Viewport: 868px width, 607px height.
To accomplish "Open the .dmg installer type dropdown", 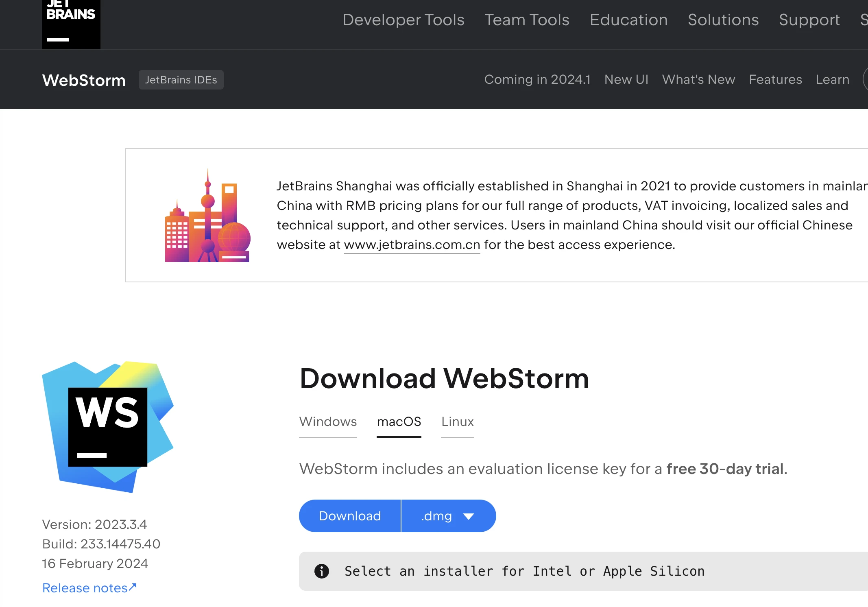I will (x=449, y=516).
